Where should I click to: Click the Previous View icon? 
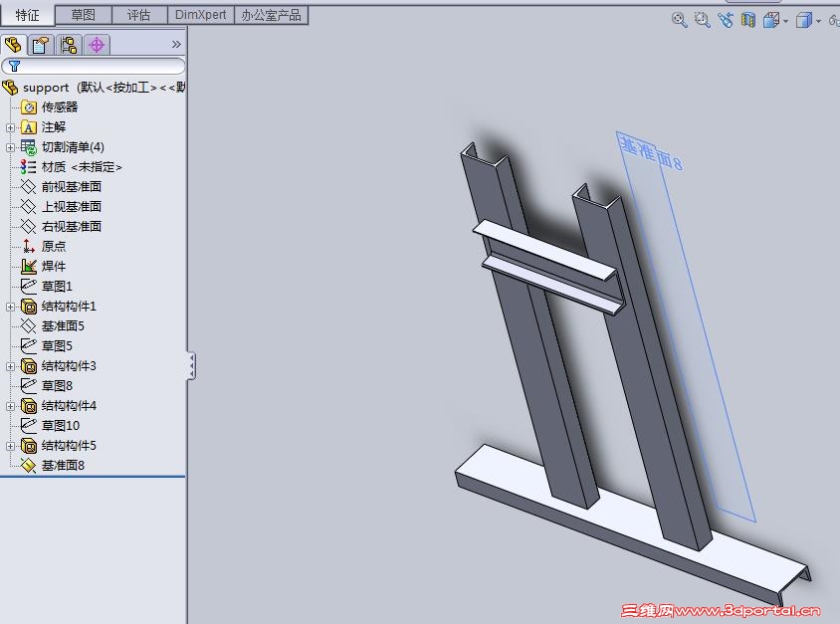coord(726,20)
